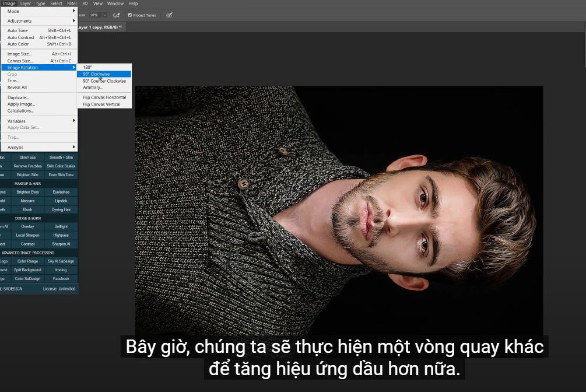This screenshot has width=586, height=392.
Task: Click the airbrush build-up icon in options bar
Action: 117,15
